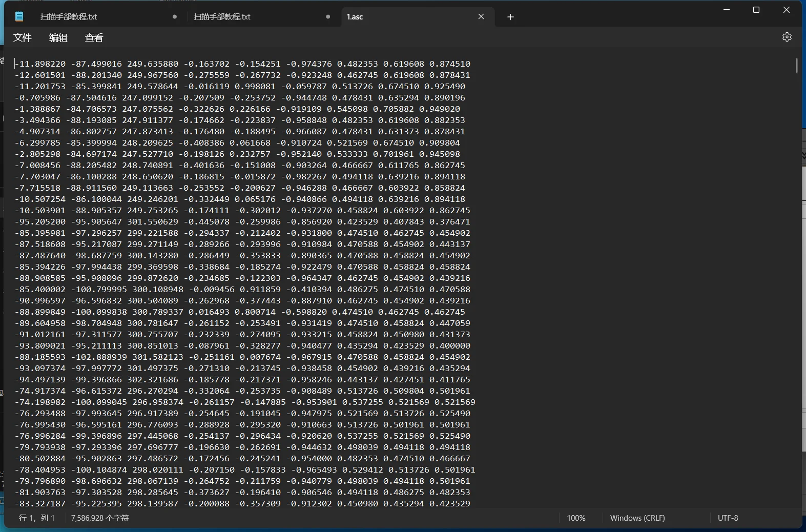The image size is (806, 532).
Task: Click the Notepad app icon in title bar
Action: (x=19, y=16)
